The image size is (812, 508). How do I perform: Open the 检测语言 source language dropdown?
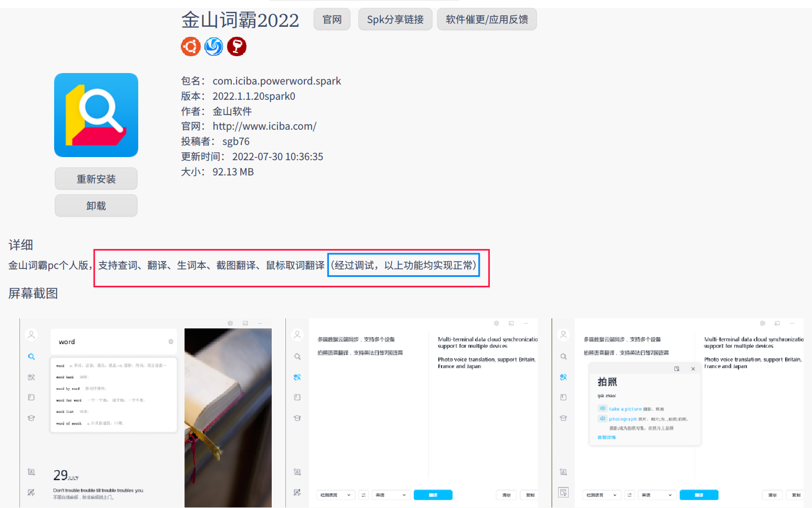(335, 494)
